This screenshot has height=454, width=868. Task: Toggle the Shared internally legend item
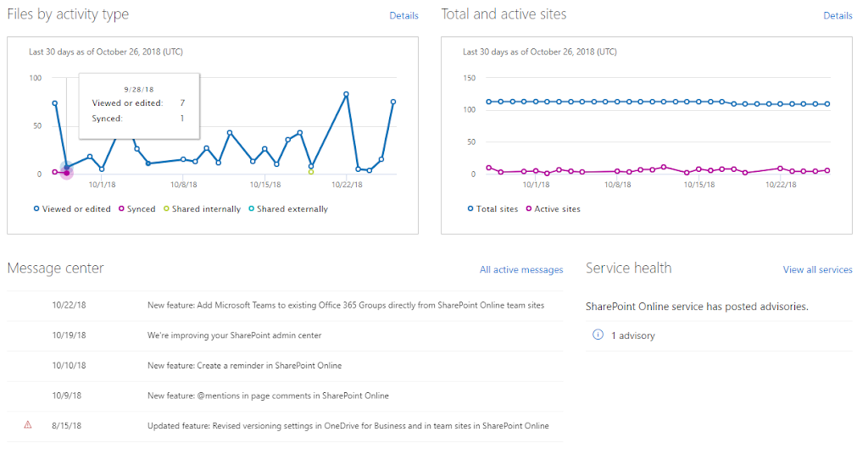click(202, 209)
